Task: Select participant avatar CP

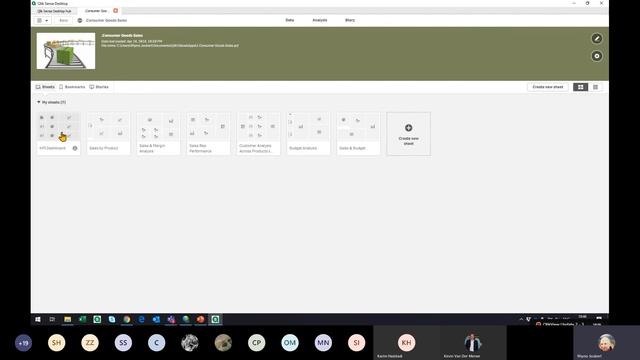Action: pyautogui.click(x=257, y=343)
